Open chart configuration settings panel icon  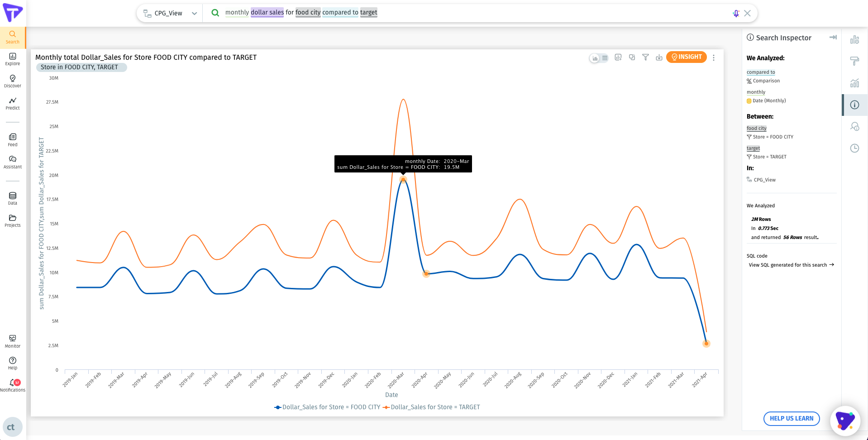coord(854,40)
